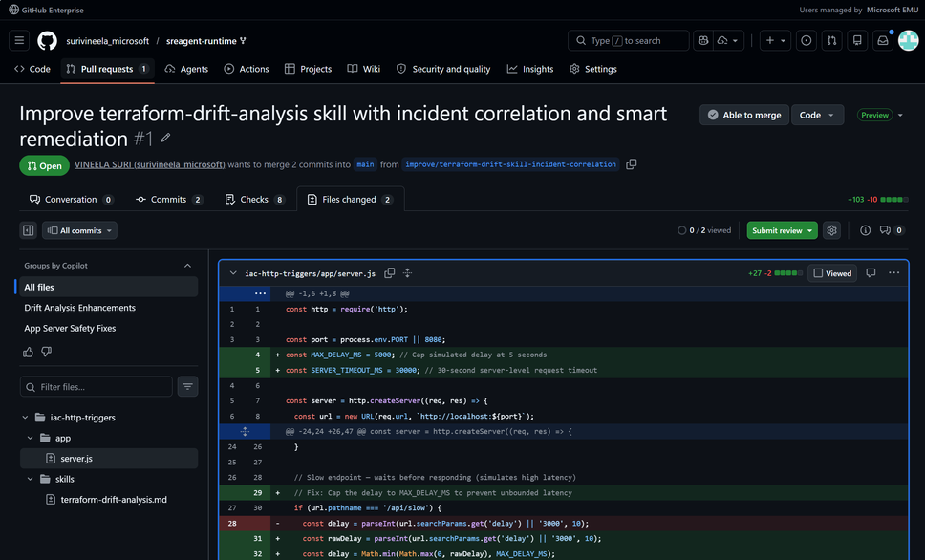Edit the pull request title pencil

point(166,139)
